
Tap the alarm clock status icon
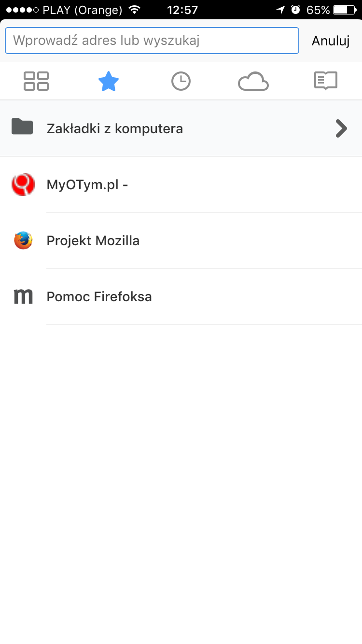(296, 10)
